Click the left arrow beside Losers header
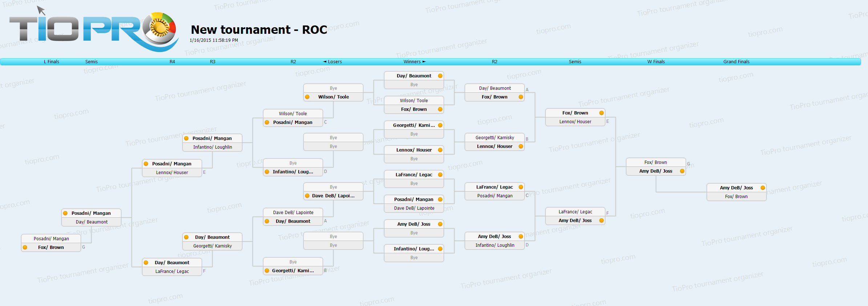Screen dimensions: 868x306 click(x=325, y=62)
